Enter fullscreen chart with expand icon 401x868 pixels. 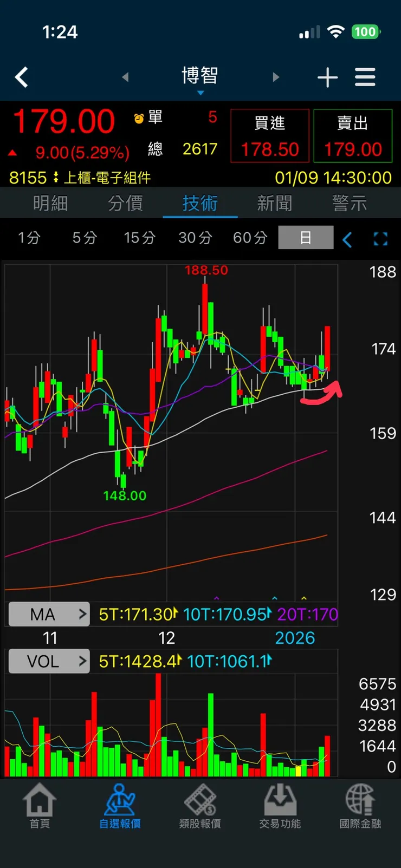(381, 239)
